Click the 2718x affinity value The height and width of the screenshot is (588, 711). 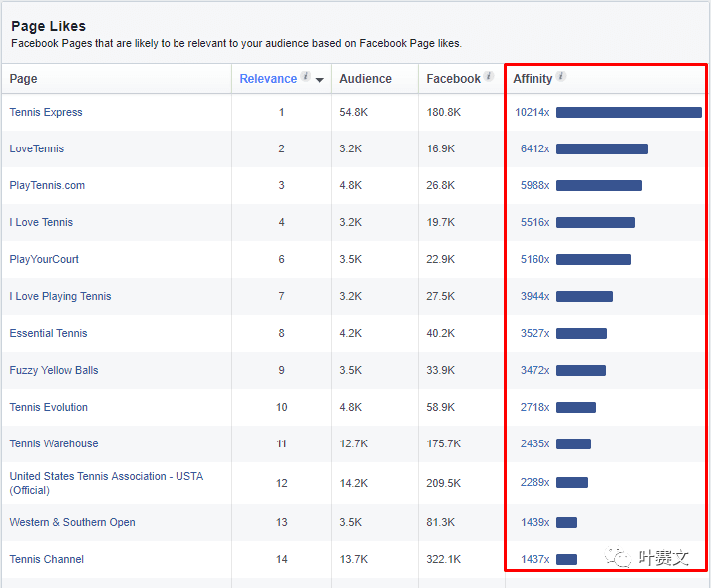[535, 408]
